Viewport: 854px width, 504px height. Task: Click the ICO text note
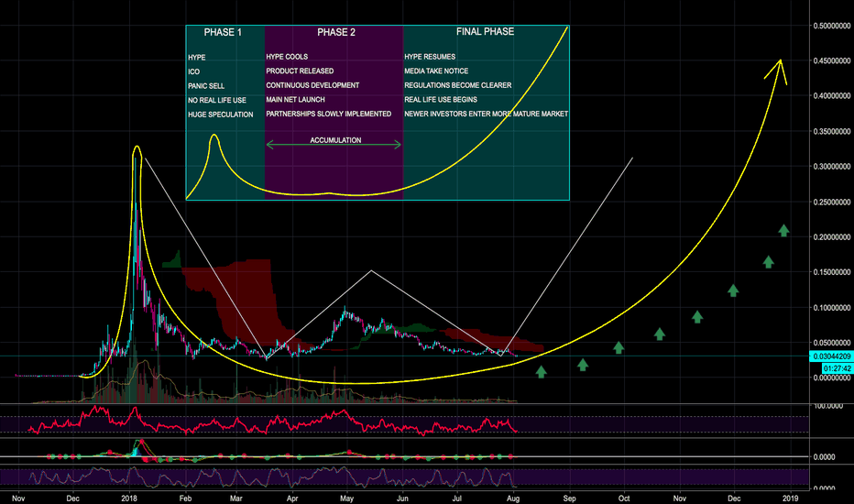(194, 71)
